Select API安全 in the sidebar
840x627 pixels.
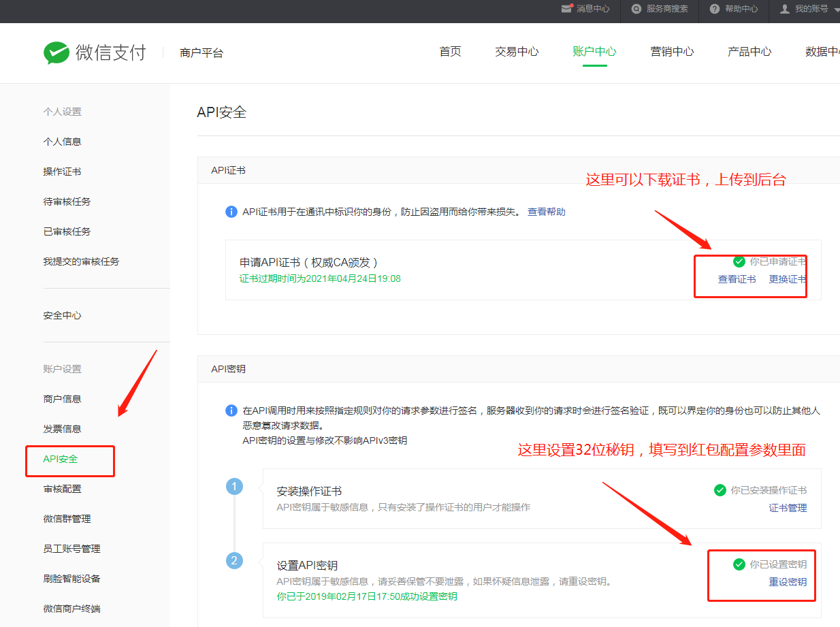click(x=61, y=459)
